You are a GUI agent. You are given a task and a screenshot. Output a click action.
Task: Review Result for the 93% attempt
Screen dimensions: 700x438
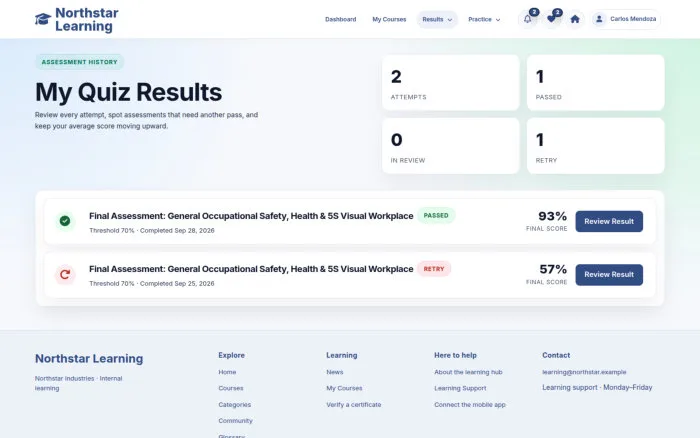[x=609, y=221]
